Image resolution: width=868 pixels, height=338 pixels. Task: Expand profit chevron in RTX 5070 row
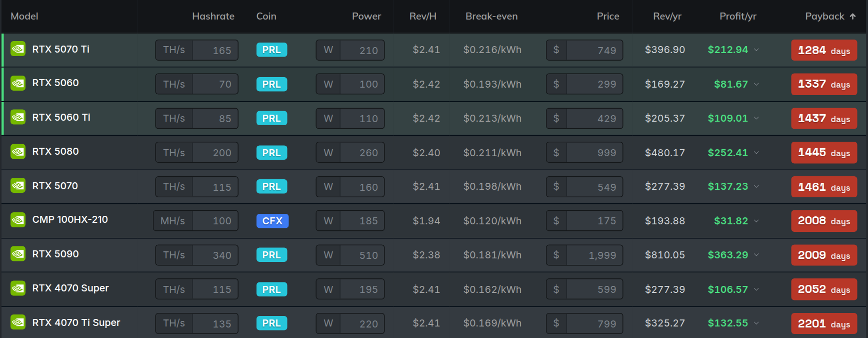(756, 186)
